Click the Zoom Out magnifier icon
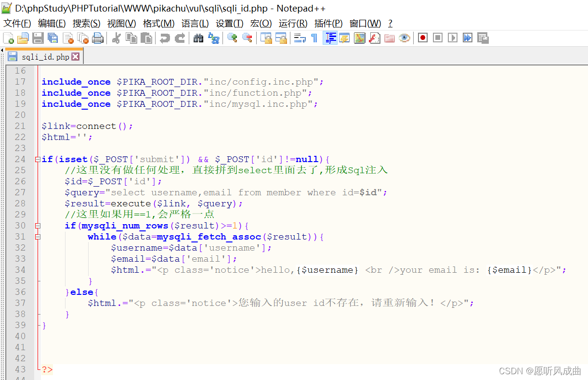 [247, 38]
